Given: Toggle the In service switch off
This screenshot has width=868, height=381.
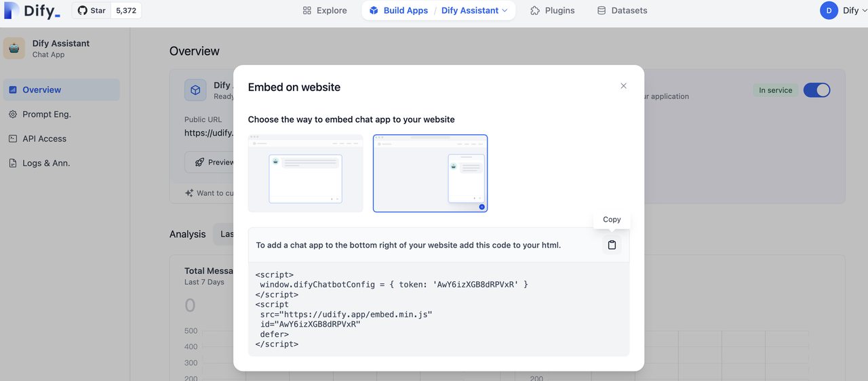Looking at the screenshot, I should click(816, 90).
